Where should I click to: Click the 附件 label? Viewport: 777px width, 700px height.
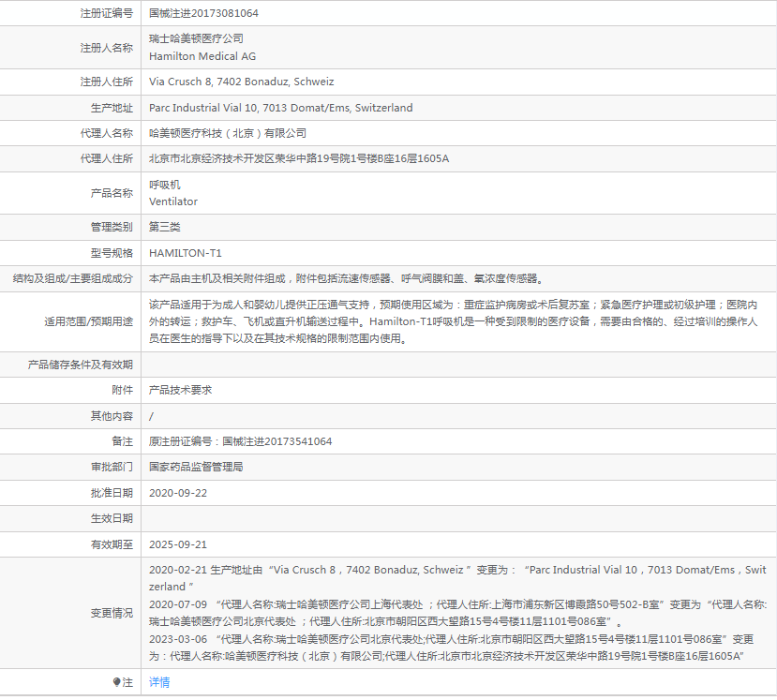coord(123,390)
